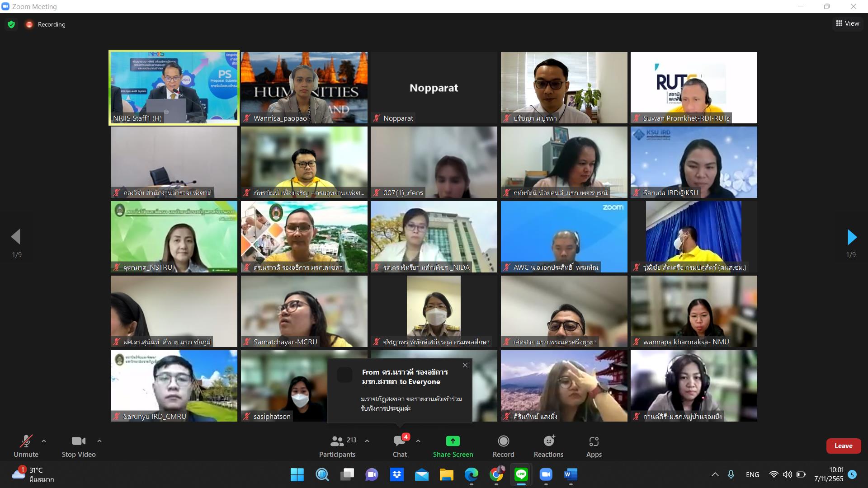868x488 pixels.
Task: Expand the Participants options arrow
Action: [367, 441]
